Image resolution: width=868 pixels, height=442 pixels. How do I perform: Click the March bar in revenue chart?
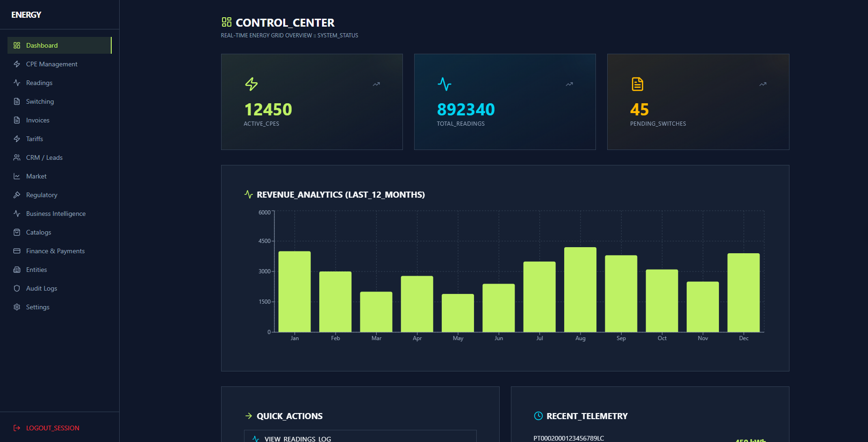tap(376, 312)
